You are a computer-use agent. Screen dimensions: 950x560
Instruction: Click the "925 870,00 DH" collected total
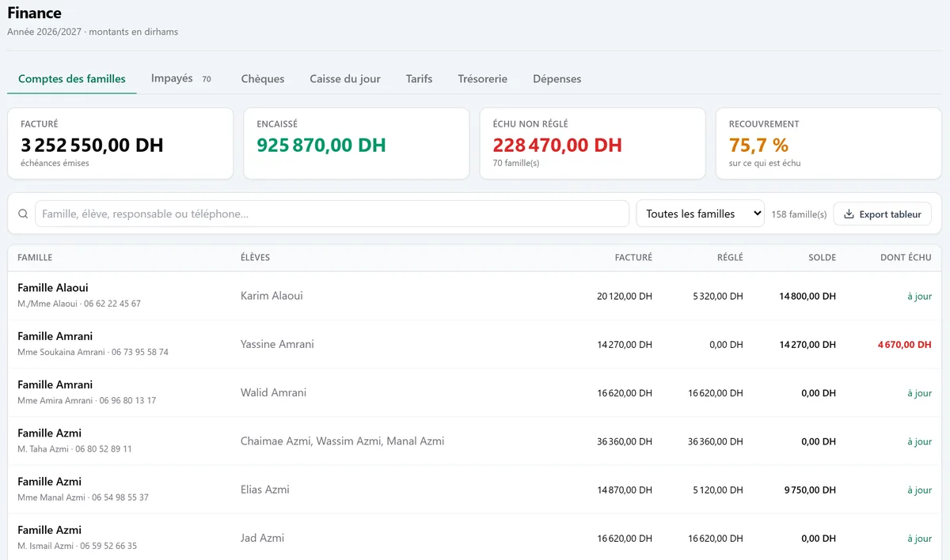[321, 146]
